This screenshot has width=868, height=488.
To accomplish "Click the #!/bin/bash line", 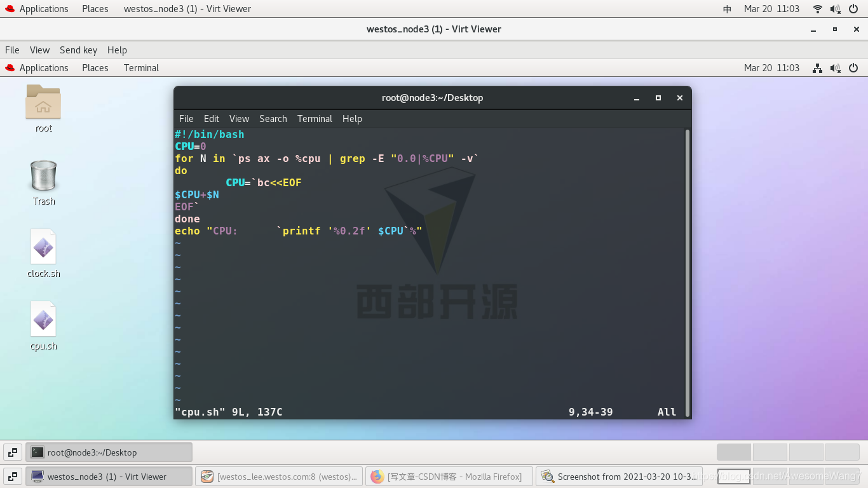I will click(210, 135).
